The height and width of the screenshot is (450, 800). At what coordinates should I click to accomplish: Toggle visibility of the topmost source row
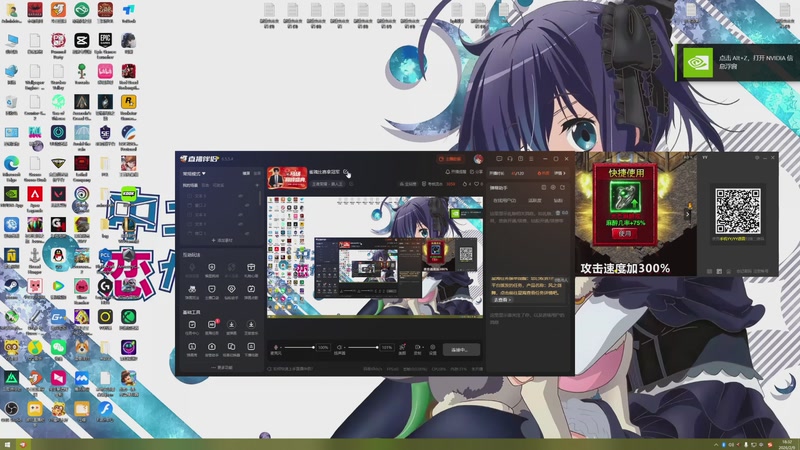point(240,195)
